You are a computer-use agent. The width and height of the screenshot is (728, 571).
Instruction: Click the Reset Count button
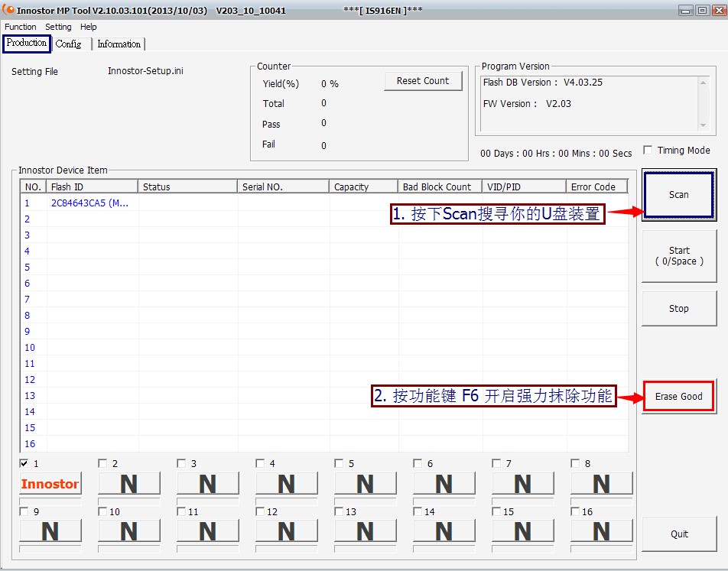click(x=423, y=81)
